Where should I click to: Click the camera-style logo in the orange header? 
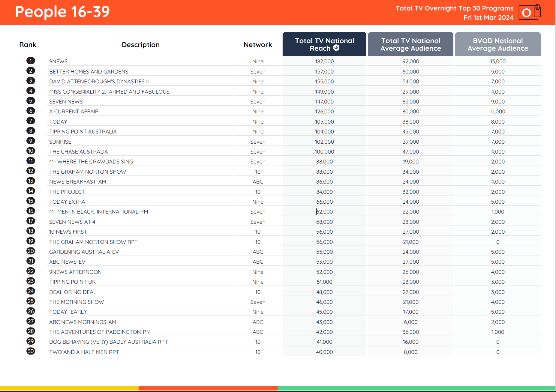(x=530, y=12)
